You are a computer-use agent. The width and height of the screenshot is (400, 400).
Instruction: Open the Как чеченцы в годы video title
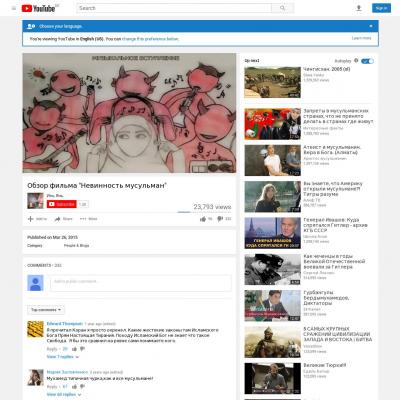pos(334,262)
